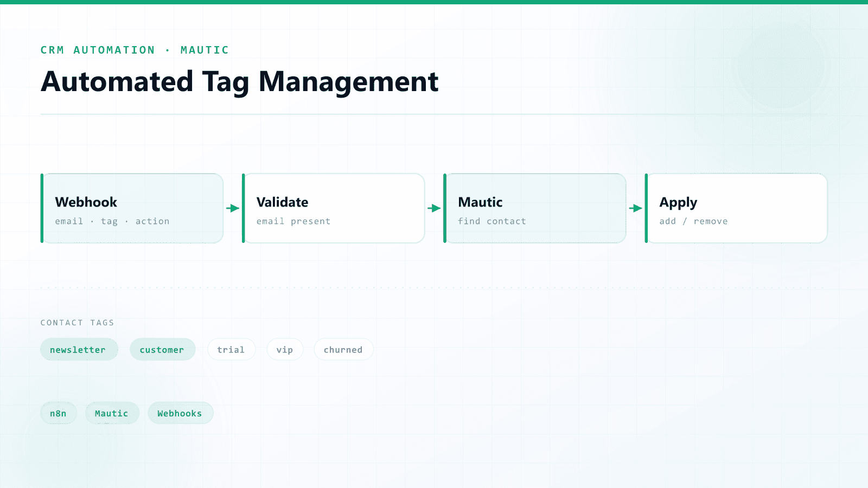Screen dimensions: 868x488
Task: Click arrow between Validate and Mautic
Action: (434, 208)
